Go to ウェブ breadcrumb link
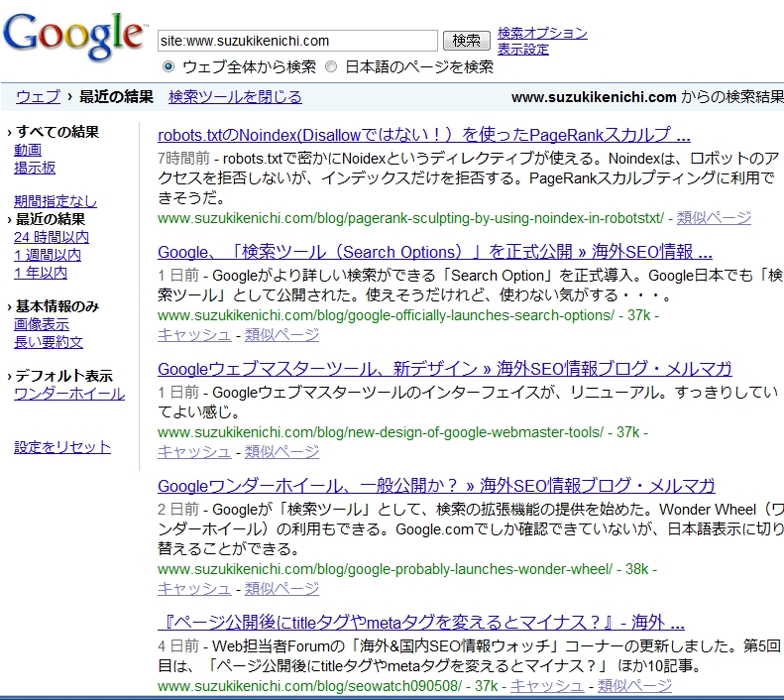Image resolution: width=784 pixels, height=700 pixels. [x=38, y=96]
